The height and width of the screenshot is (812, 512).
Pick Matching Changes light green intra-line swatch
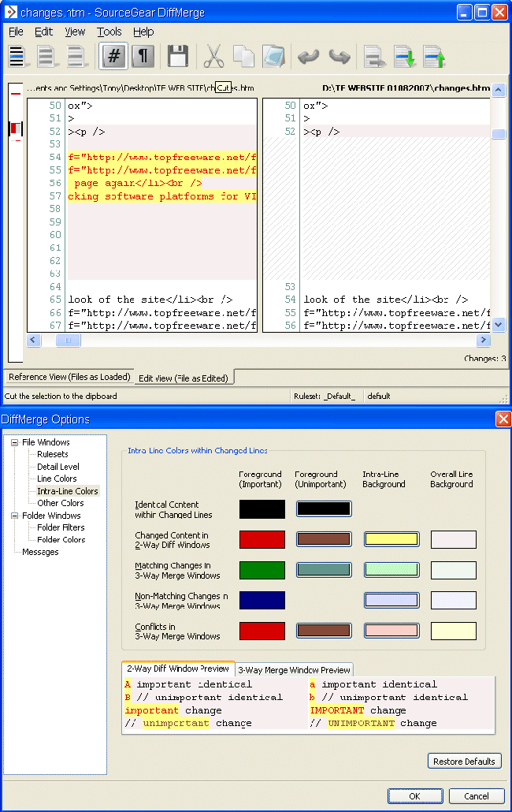[x=391, y=570]
